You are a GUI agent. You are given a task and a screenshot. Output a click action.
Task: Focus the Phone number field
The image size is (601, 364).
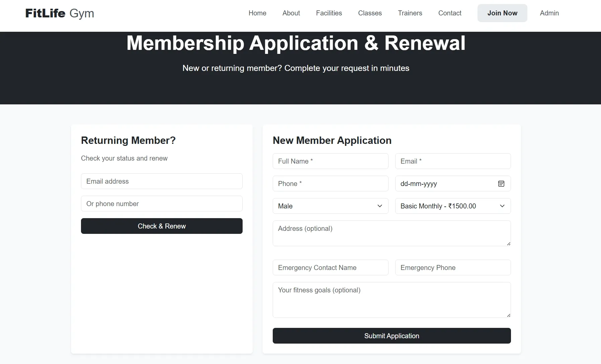point(330,183)
